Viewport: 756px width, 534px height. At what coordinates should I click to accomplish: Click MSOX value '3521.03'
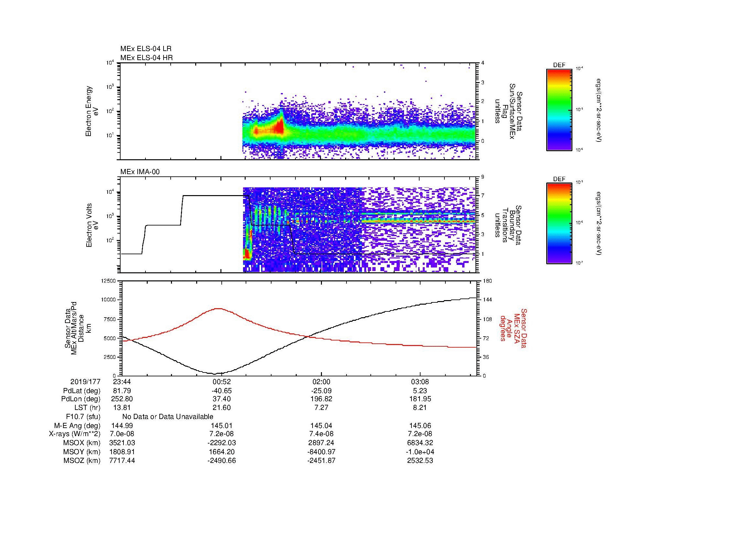point(122,443)
